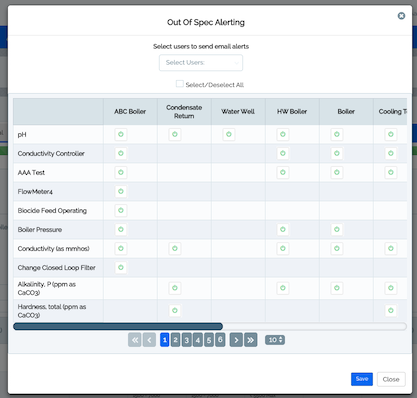The height and width of the screenshot is (398, 417).
Task: Go to page 5 of the table
Action: 209,340
